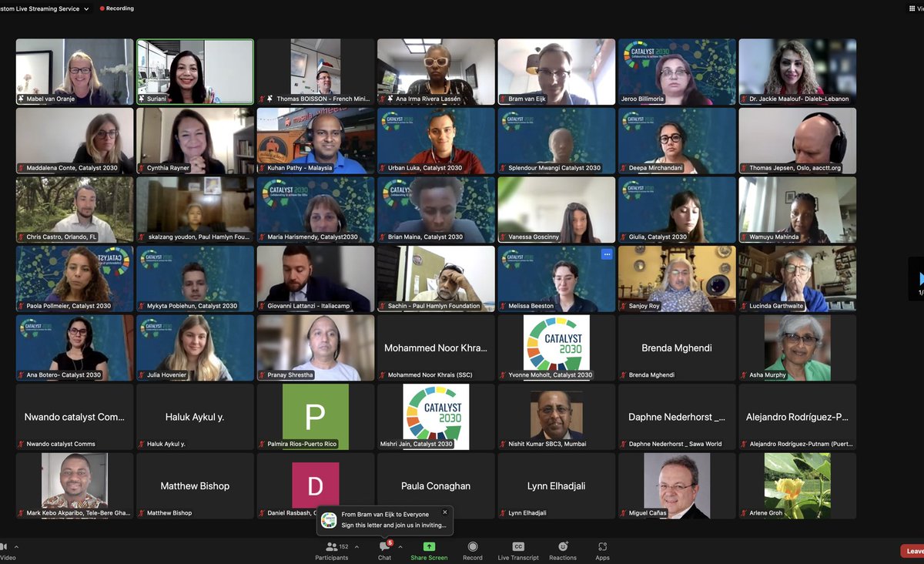Select Yvonne Moholt Catalyst 2030 logo tile
The width and height of the screenshot is (924, 564).
[x=556, y=347]
